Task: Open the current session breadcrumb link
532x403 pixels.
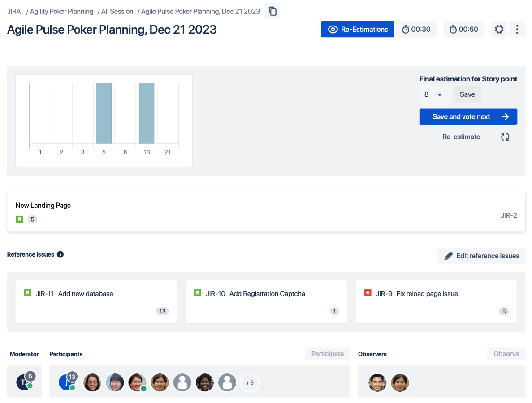Action: coord(200,12)
